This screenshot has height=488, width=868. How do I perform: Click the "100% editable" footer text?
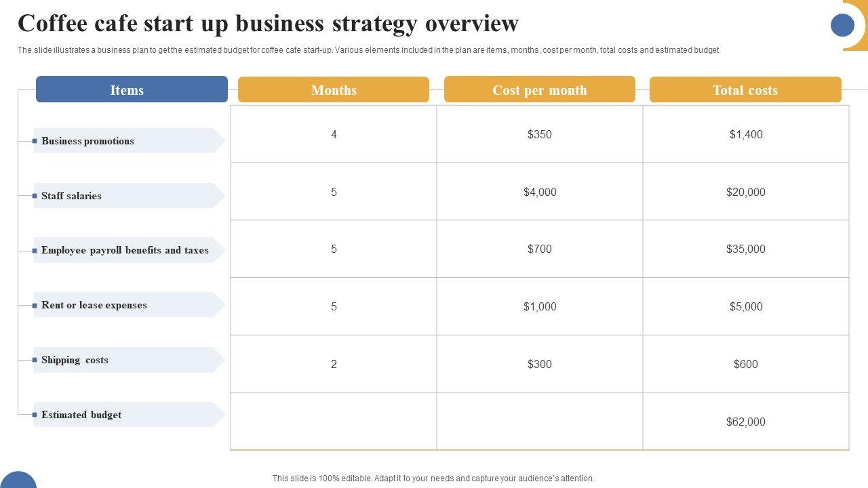[x=433, y=479]
